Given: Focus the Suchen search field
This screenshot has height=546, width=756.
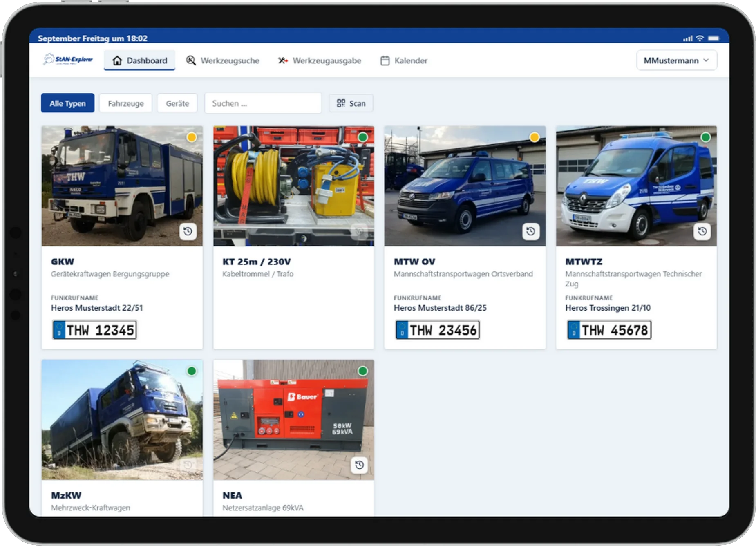Looking at the screenshot, I should click(x=263, y=103).
